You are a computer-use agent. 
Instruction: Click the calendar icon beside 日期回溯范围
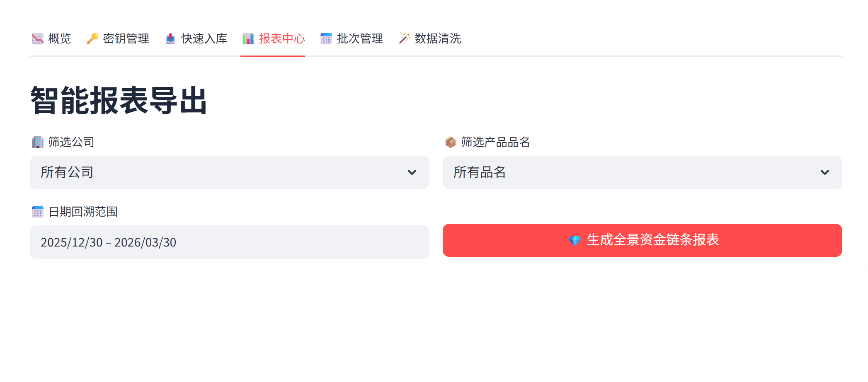pyautogui.click(x=38, y=212)
